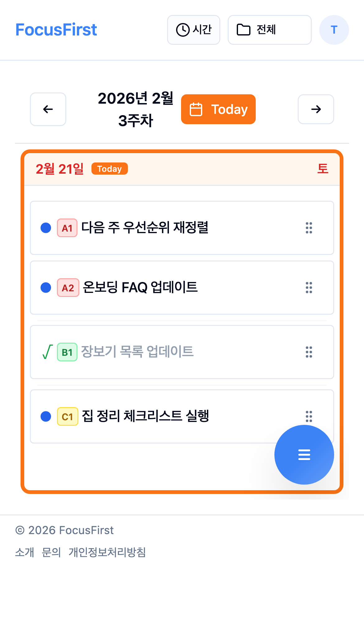Screen dimensions: 364x620
Task: Open the blue floating menu button
Action: 304,454
